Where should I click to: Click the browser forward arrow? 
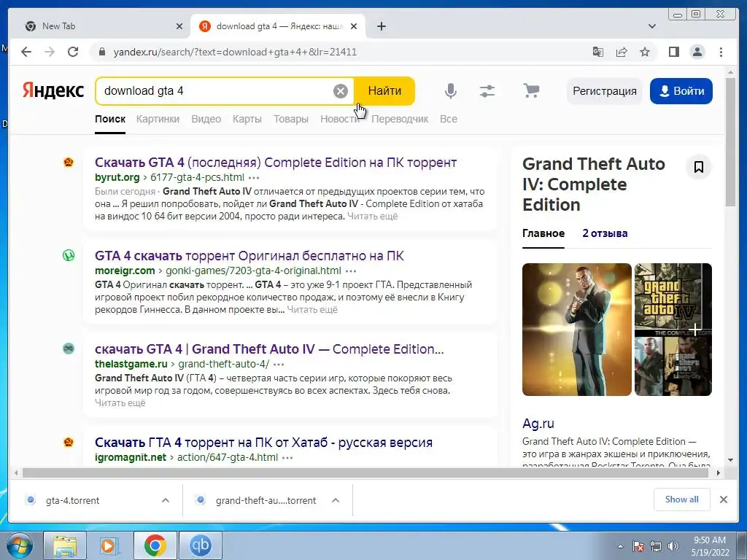click(50, 52)
